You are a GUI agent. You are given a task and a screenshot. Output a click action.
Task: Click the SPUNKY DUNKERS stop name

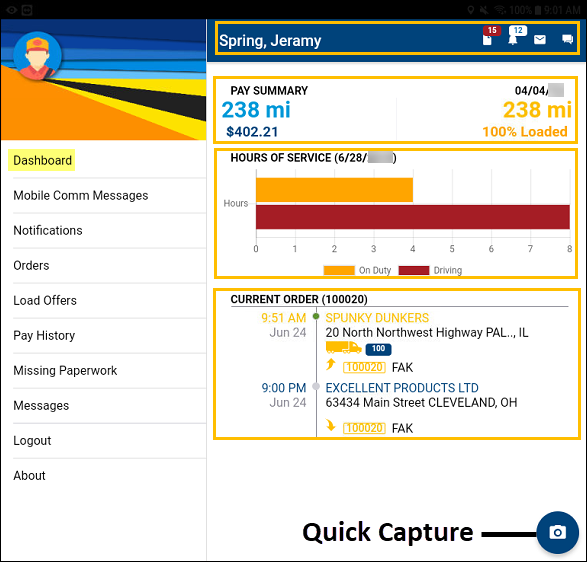click(377, 318)
